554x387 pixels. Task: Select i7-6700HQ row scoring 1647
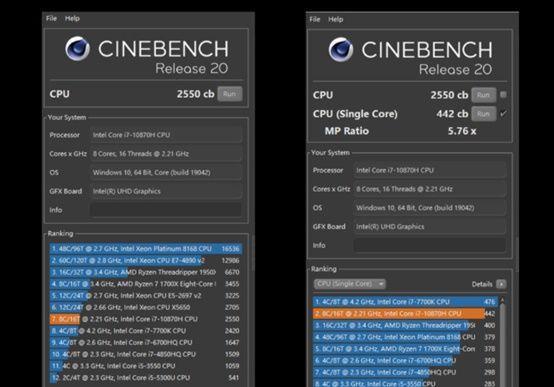click(146, 342)
